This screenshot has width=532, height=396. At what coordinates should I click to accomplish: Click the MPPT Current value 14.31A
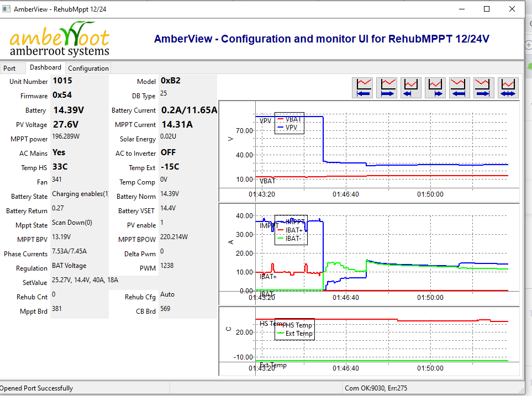(177, 124)
